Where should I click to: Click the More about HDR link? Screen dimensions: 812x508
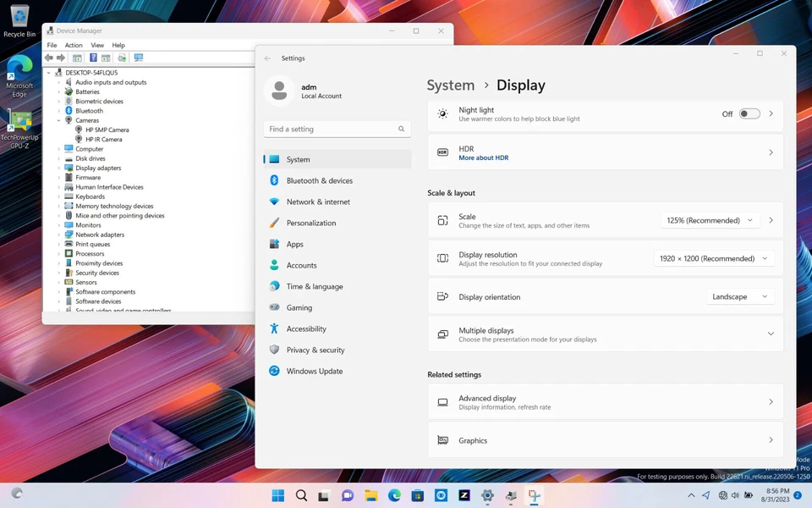(483, 158)
